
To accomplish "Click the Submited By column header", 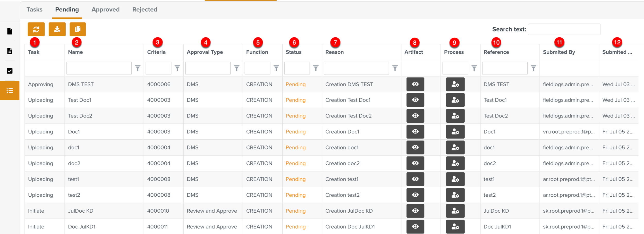I will click(x=559, y=52).
